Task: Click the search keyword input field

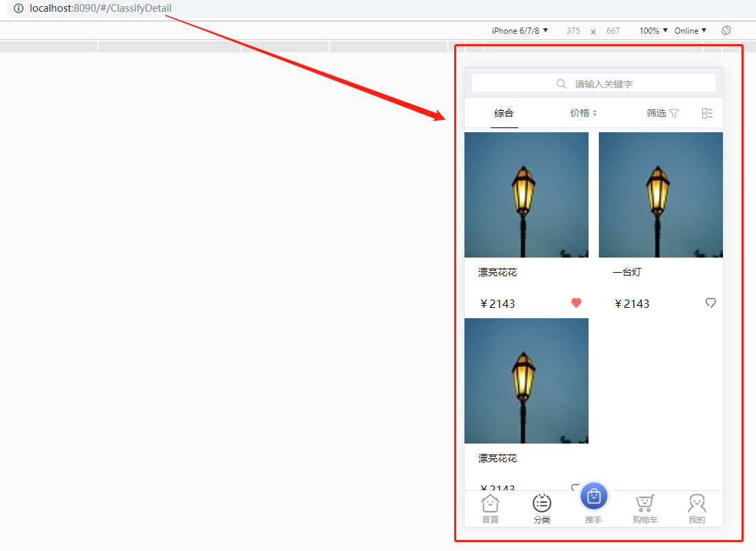Action: 593,83
